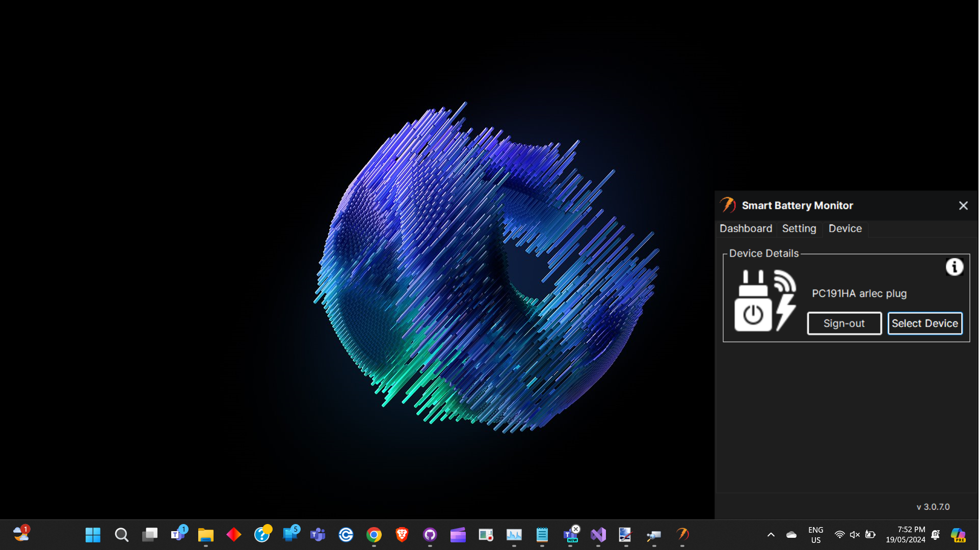Image resolution: width=980 pixels, height=550 pixels.
Task: Click the Windows Start button
Action: 93,534
